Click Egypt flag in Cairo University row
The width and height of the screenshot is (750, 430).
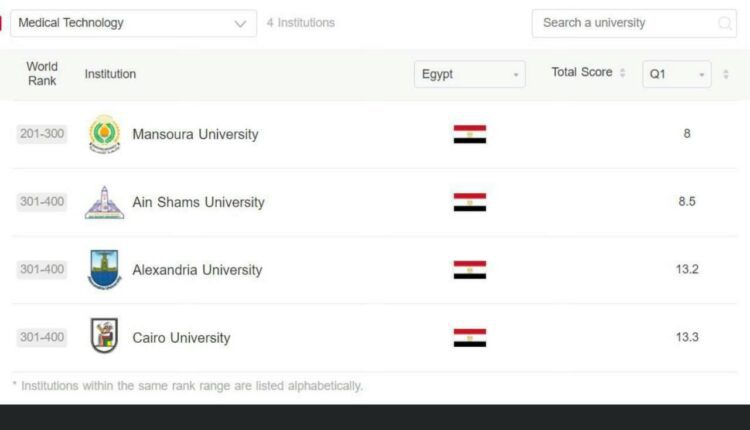469,337
